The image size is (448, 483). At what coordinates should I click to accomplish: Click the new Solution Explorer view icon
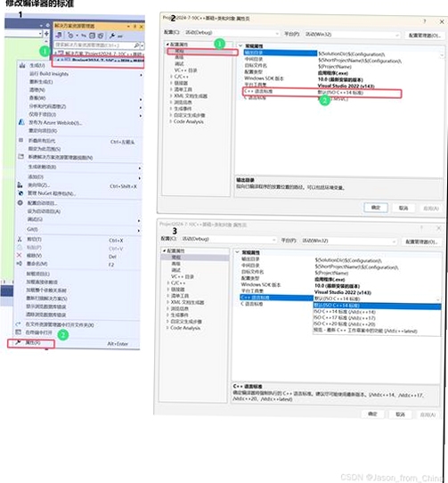coord(20,157)
